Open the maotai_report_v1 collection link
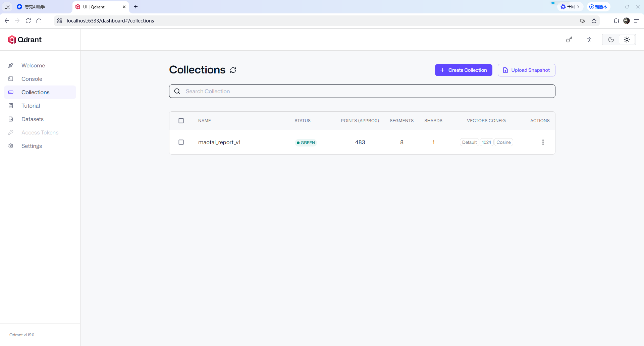Image resolution: width=644 pixels, height=346 pixels. click(219, 142)
